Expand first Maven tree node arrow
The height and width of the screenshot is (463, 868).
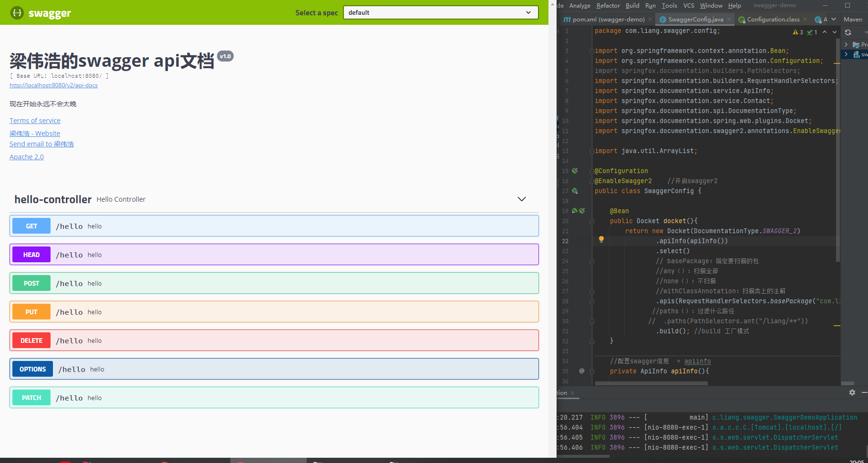click(x=847, y=44)
